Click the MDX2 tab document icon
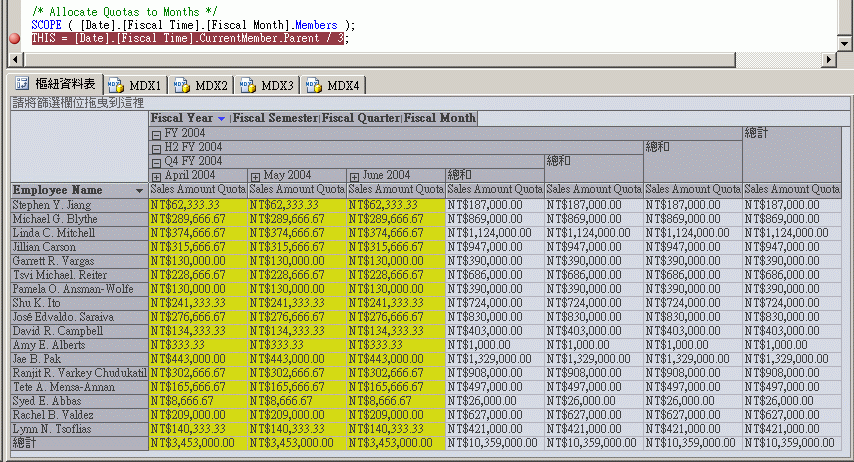 pyautogui.click(x=182, y=86)
